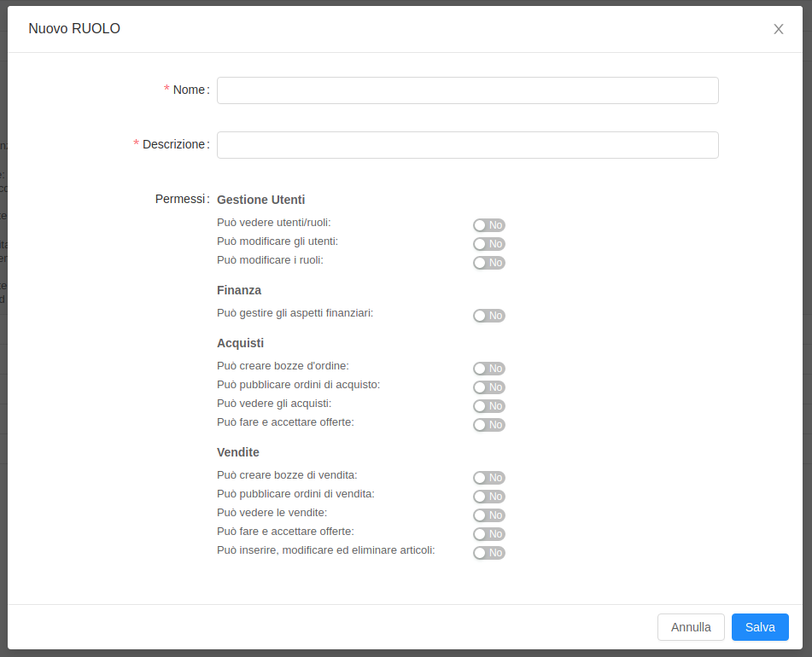The height and width of the screenshot is (657, 812).
Task: Enable 'Può creare bozze di vendita' switch
Action: [489, 478]
